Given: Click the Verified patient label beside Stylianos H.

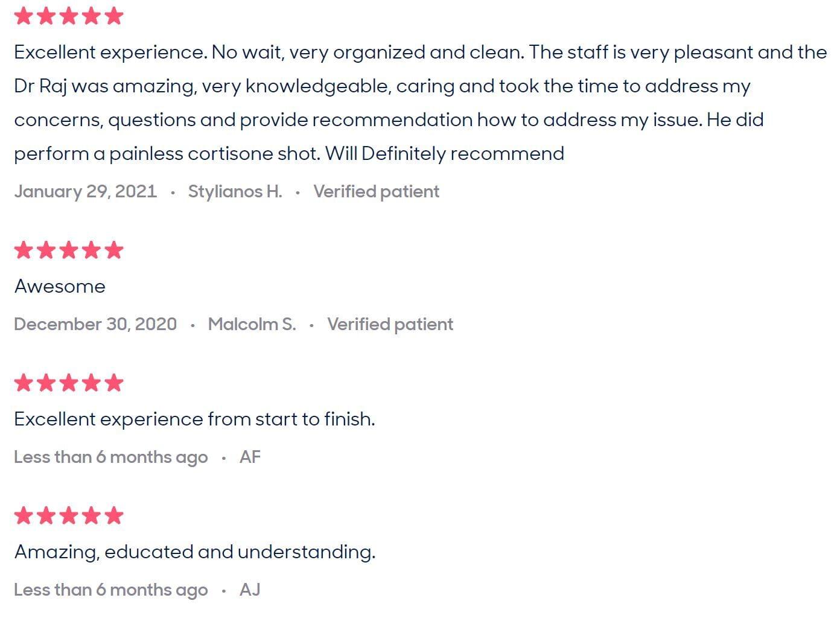Looking at the screenshot, I should coord(376,191).
